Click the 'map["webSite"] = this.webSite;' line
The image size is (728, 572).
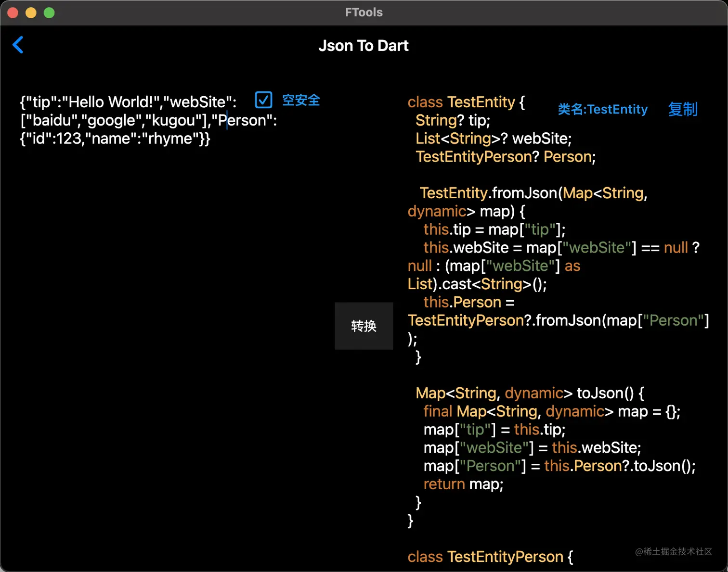(532, 448)
